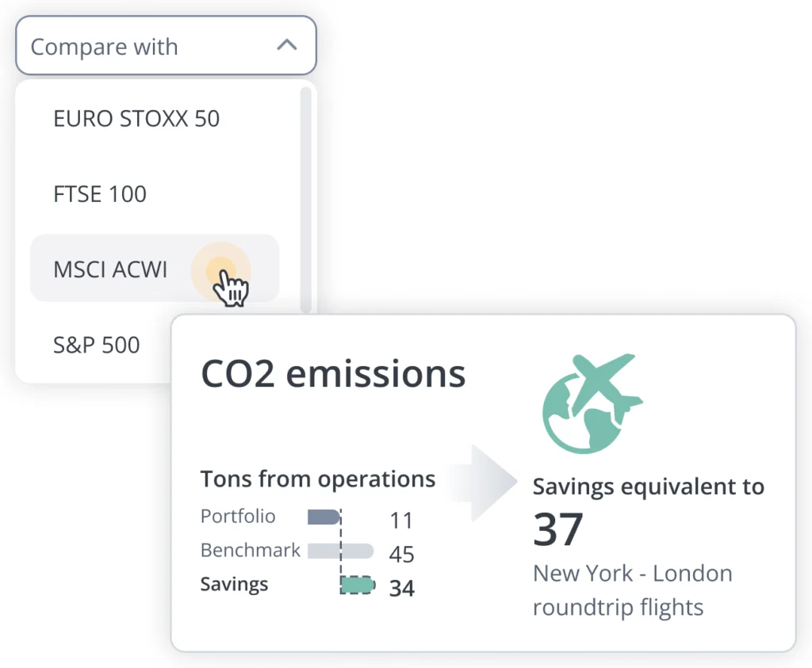The image size is (812, 668).
Task: Click the globe with airplane icon
Action: 591,403
